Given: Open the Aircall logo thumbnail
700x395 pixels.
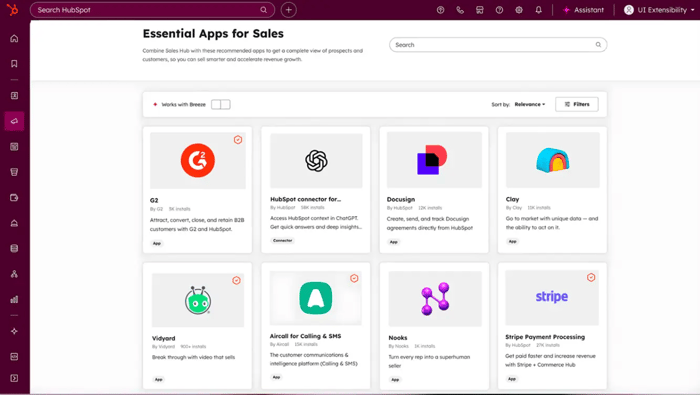Looking at the screenshot, I should tap(316, 298).
